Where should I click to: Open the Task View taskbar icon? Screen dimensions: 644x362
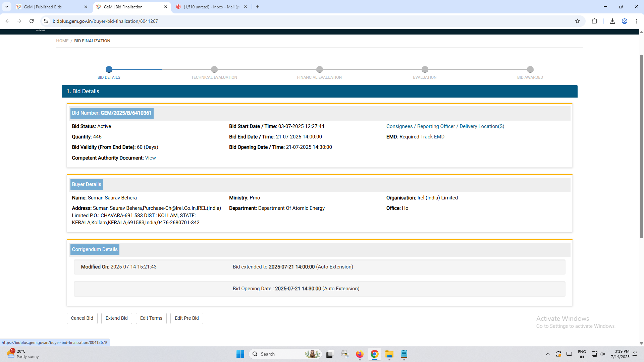pyautogui.click(x=330, y=354)
